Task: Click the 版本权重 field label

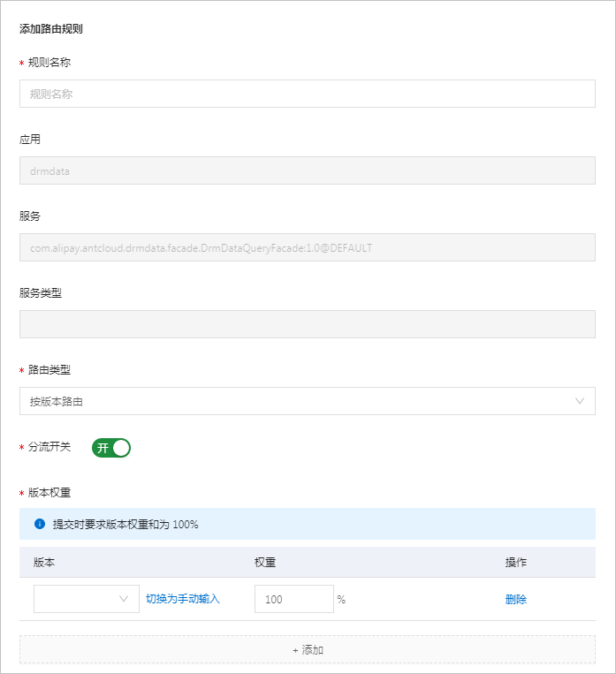Action: coord(49,493)
